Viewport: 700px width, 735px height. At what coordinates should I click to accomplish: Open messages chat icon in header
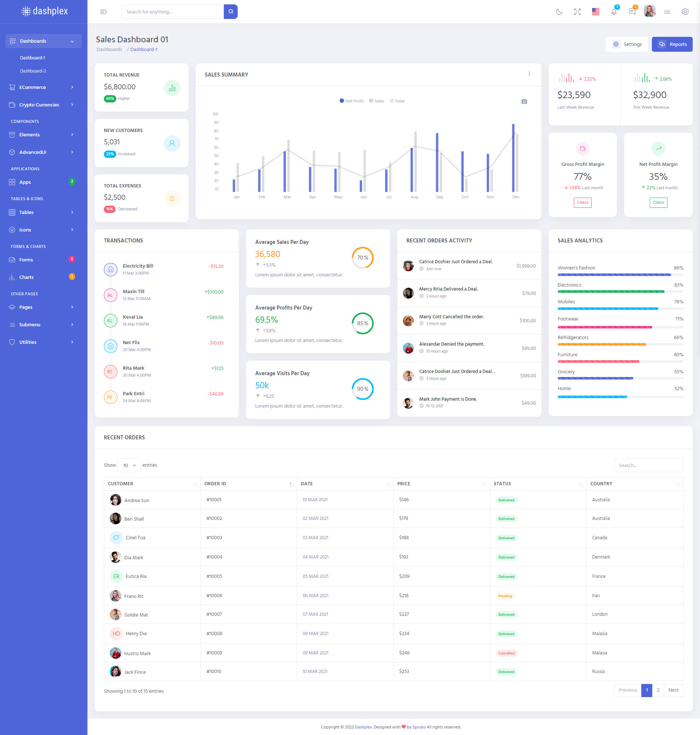click(x=632, y=12)
